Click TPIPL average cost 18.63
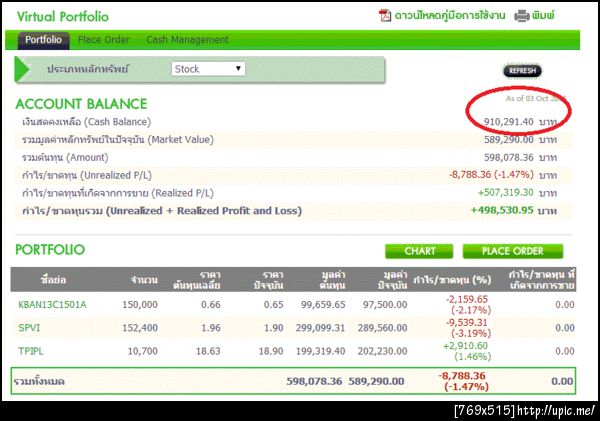This screenshot has width=600, height=421. [x=208, y=351]
